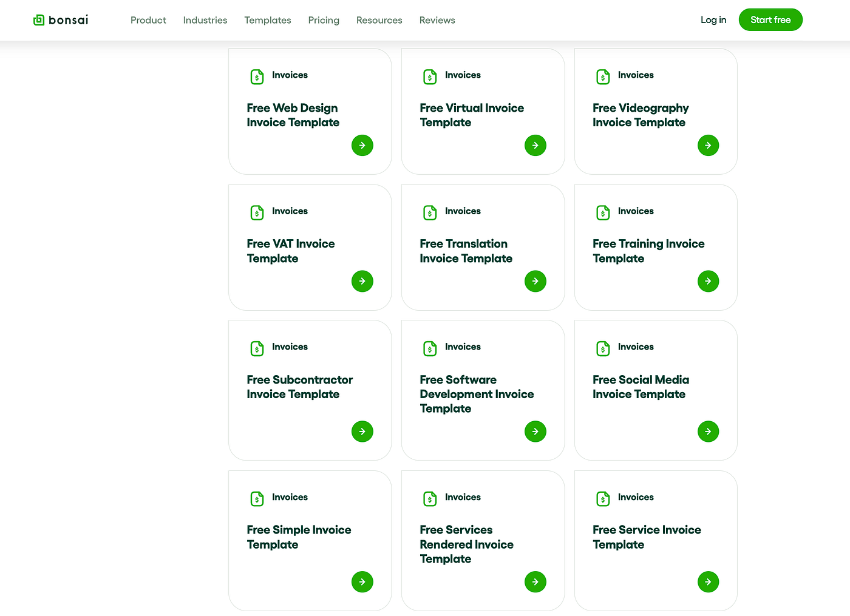Open Free Subcontractor Invoice Template title
850x616 pixels.
[x=300, y=387]
